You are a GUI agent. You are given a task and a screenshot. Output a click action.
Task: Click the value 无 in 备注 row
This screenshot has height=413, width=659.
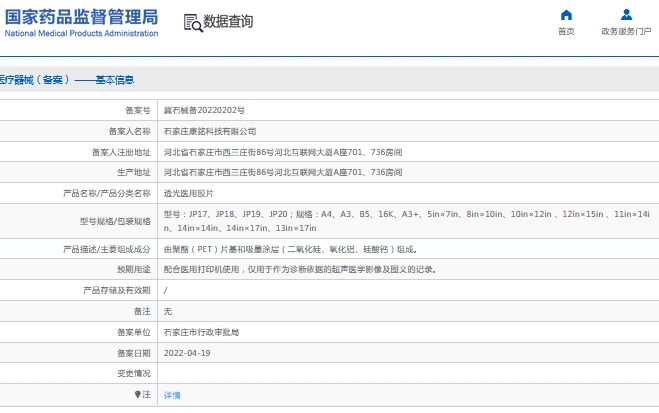point(168,311)
